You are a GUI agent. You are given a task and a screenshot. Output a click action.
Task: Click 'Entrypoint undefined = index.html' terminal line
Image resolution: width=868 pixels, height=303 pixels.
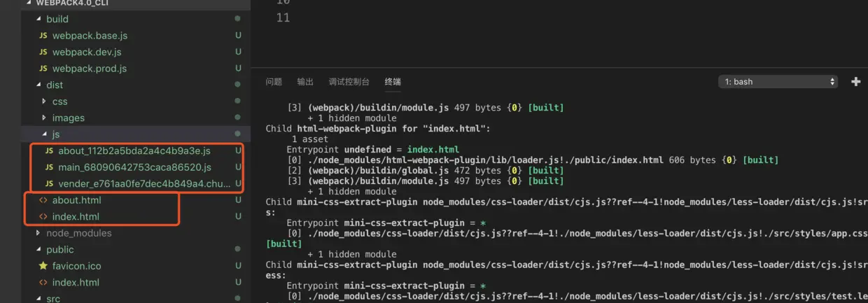[x=373, y=150]
